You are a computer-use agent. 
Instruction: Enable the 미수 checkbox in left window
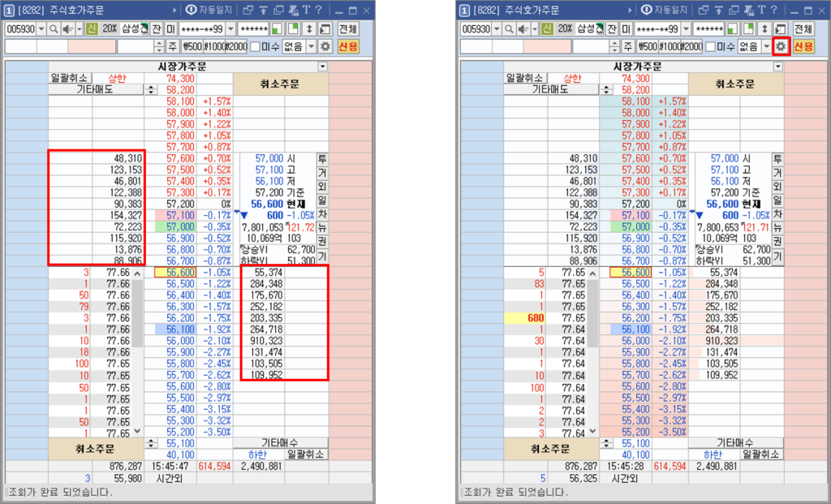coord(256,46)
